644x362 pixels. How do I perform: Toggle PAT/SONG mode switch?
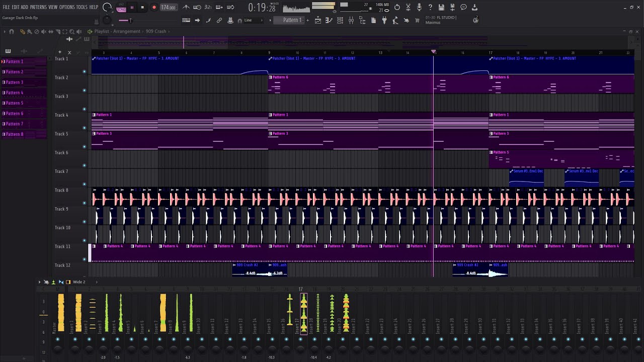121,7
